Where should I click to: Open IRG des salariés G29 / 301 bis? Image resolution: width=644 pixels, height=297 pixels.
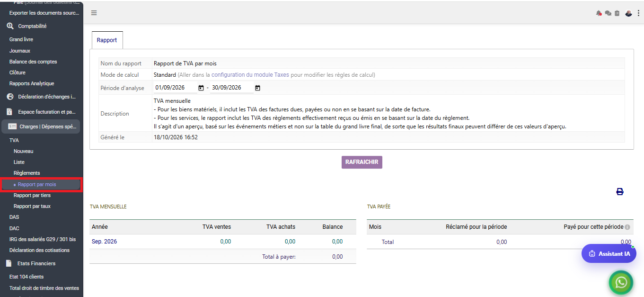tap(43, 239)
